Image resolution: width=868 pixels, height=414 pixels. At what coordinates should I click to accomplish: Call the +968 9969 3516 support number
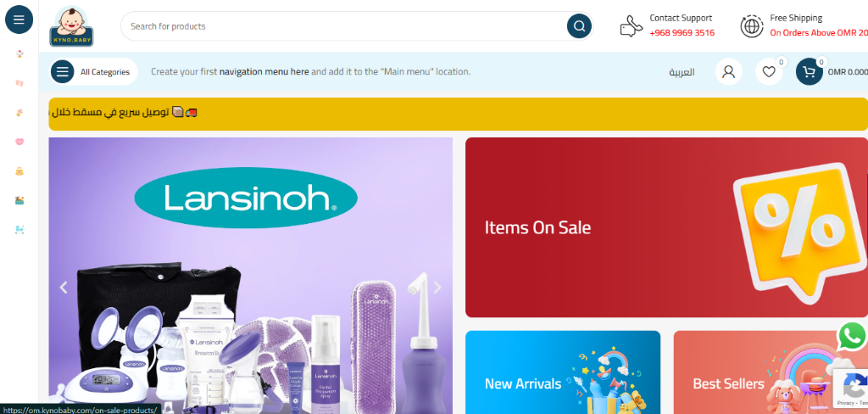click(682, 33)
